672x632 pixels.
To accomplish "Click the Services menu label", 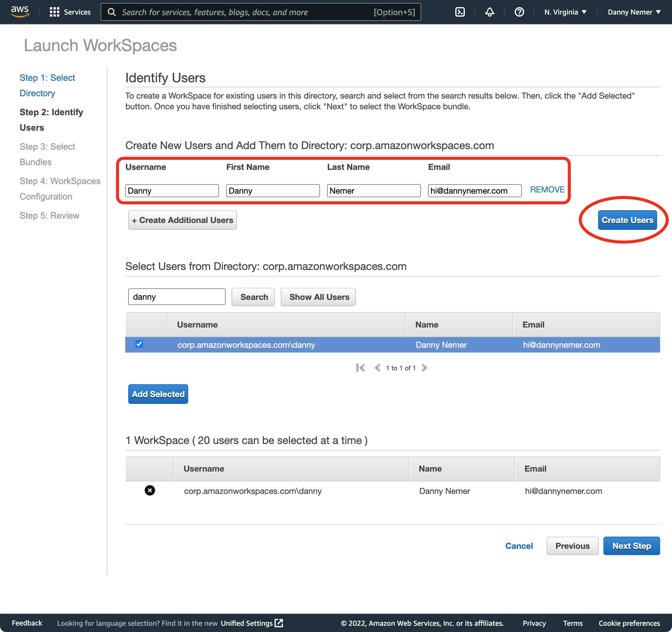I will [77, 12].
